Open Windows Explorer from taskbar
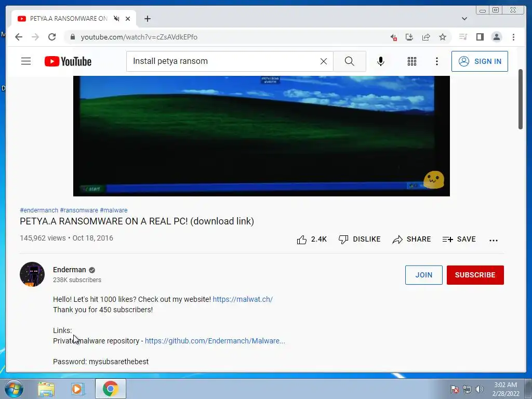The image size is (532, 399). 46,389
